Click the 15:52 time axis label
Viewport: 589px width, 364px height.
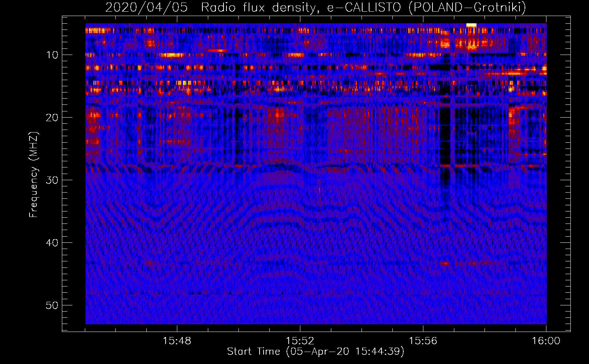[300, 341]
